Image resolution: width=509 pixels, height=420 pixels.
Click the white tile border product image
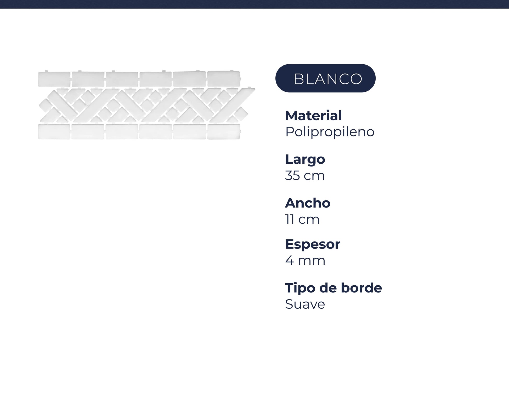click(x=146, y=105)
